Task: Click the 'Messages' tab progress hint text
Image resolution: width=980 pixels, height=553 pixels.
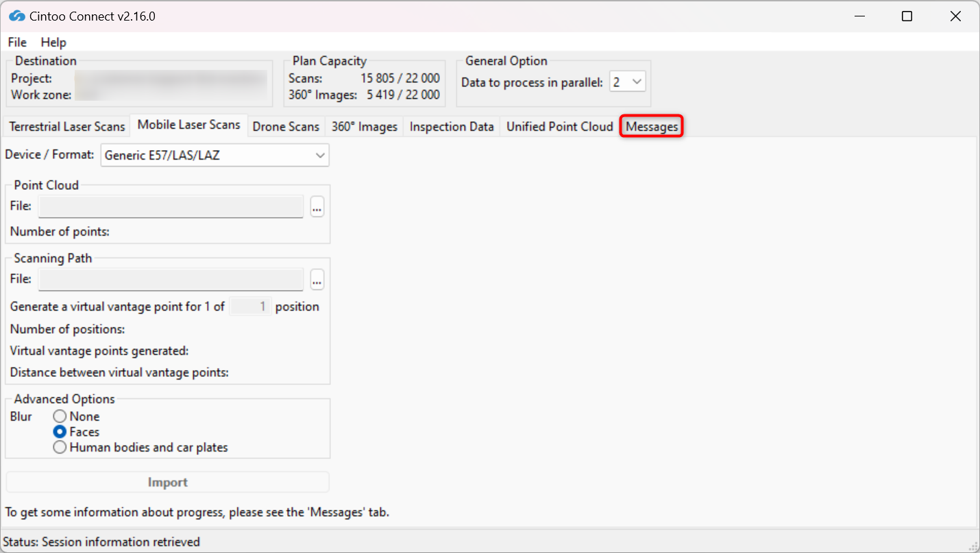Action: click(197, 512)
